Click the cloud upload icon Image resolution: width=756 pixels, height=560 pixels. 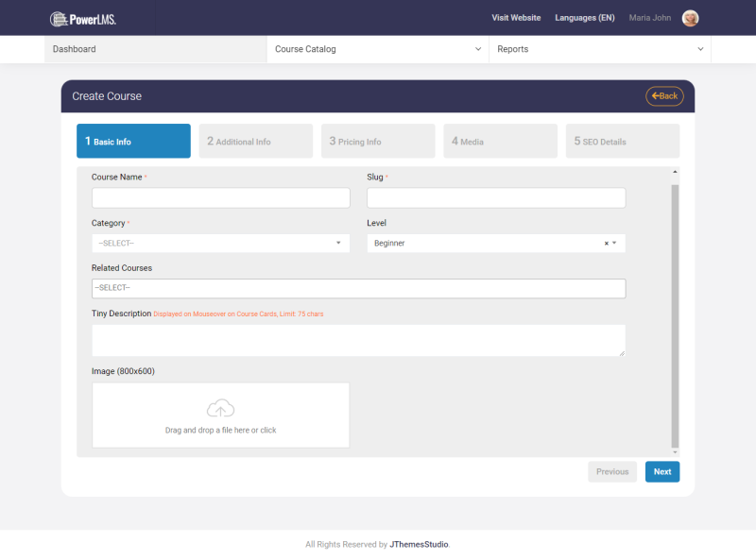tap(221, 408)
